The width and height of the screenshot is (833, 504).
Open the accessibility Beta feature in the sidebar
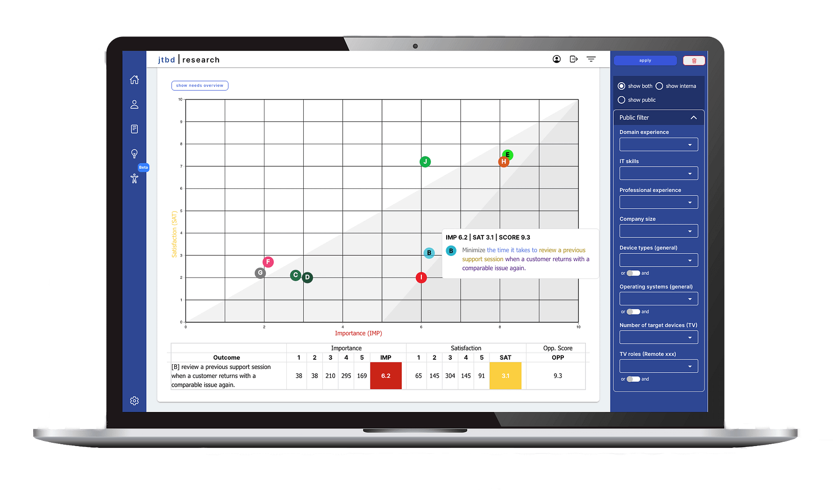tap(135, 177)
